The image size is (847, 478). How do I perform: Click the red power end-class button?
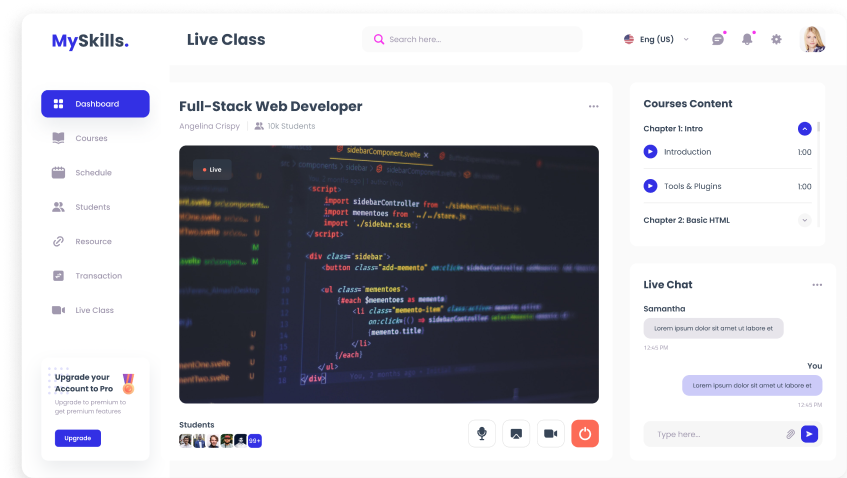point(585,434)
